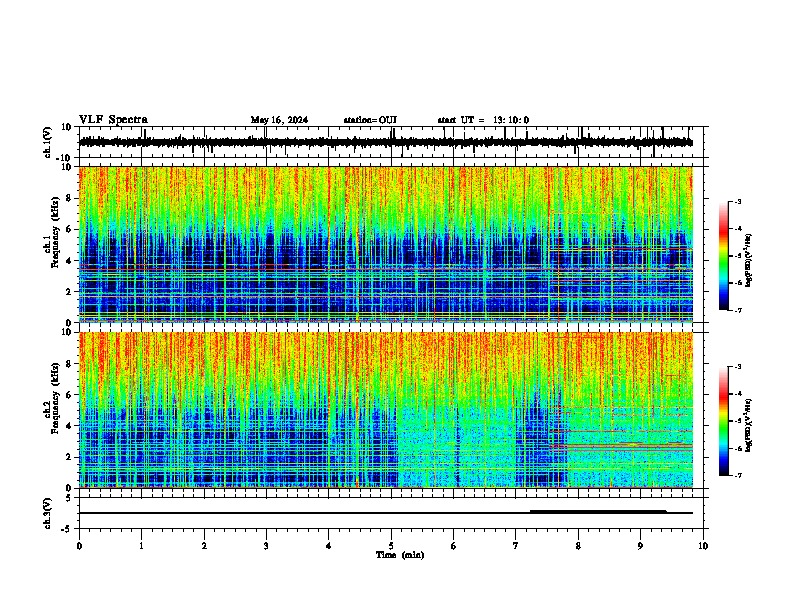
Task: Click the "station=OUJ" header label
Action: (370, 120)
